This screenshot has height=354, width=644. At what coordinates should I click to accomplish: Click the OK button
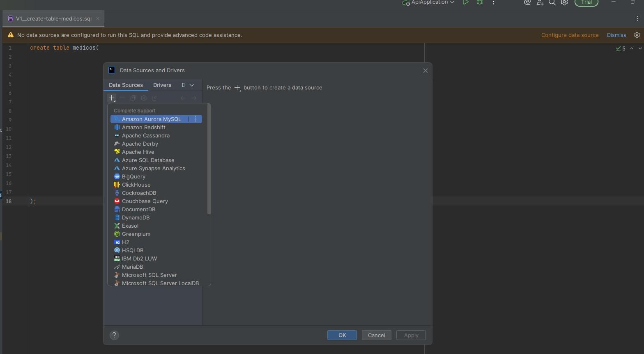pyautogui.click(x=342, y=335)
